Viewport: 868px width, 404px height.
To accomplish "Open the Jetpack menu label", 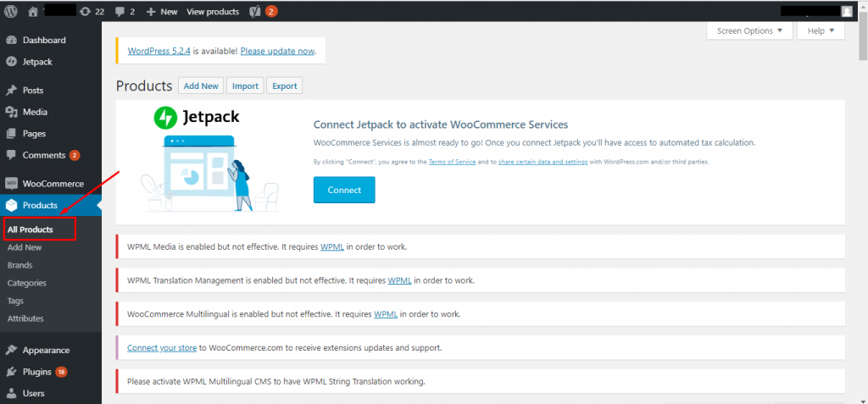I will (x=37, y=62).
